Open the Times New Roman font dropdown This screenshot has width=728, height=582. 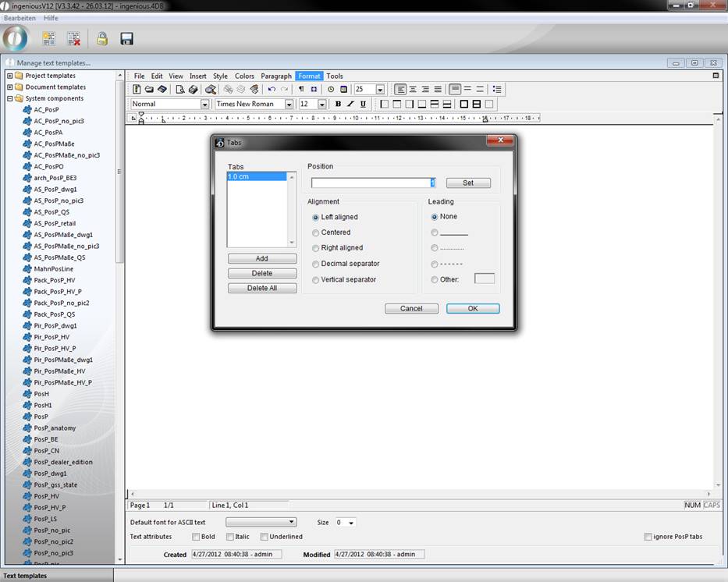tap(289, 104)
